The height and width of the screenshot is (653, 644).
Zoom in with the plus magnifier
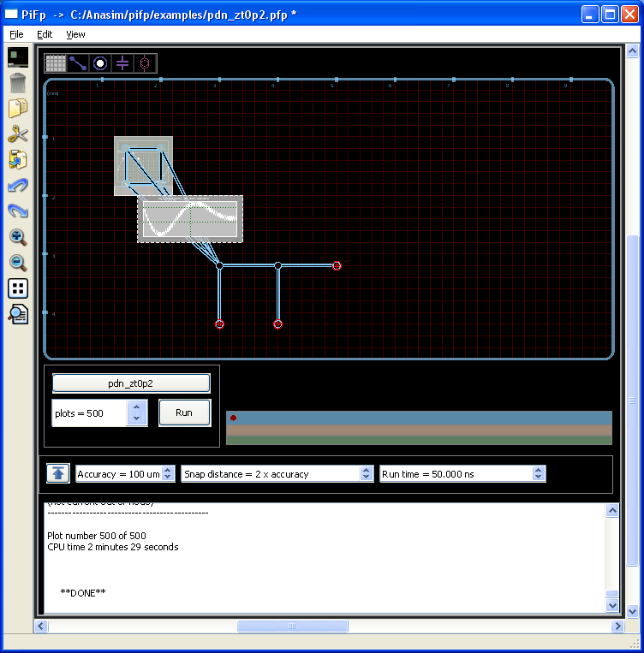tap(18, 237)
